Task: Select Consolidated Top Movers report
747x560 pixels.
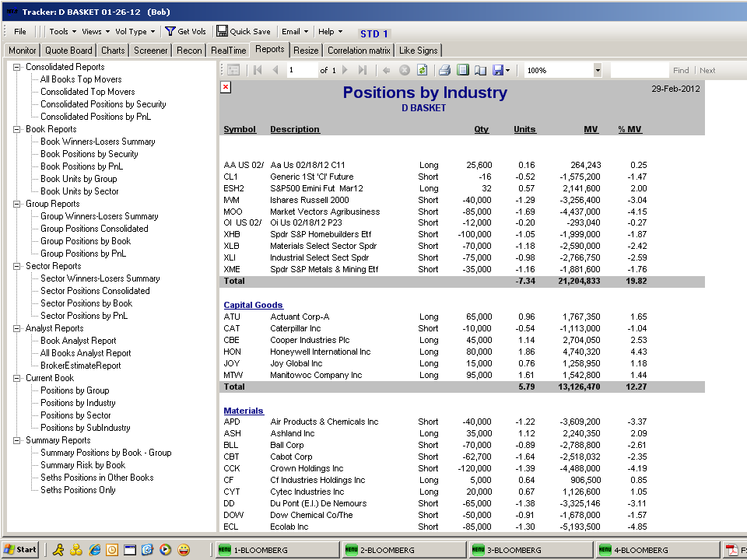Action: pos(88,92)
